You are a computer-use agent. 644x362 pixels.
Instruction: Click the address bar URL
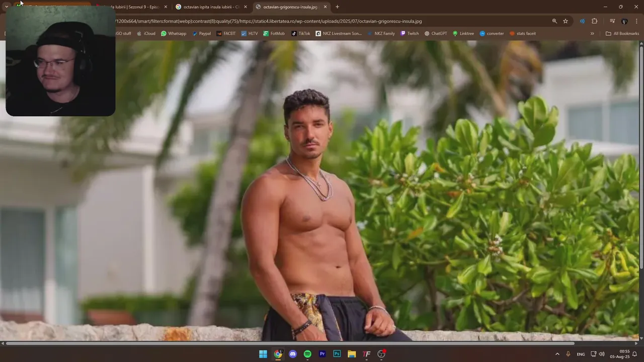click(268, 21)
